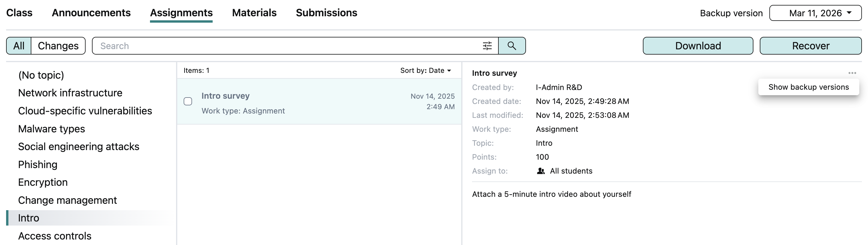The width and height of the screenshot is (868, 245).
Task: Open the search filter options icon
Action: (487, 46)
